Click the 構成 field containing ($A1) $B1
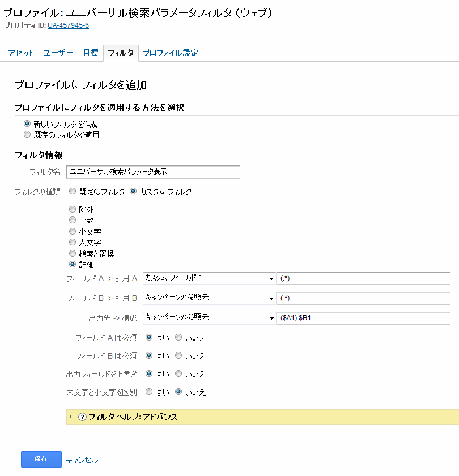Screen dimensions: 459x476 pyautogui.click(x=363, y=317)
